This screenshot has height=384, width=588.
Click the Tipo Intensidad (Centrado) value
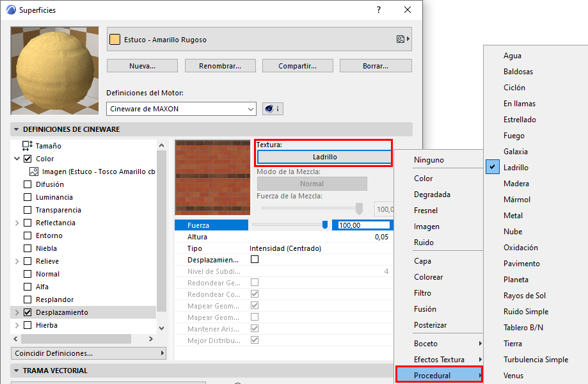tap(285, 248)
